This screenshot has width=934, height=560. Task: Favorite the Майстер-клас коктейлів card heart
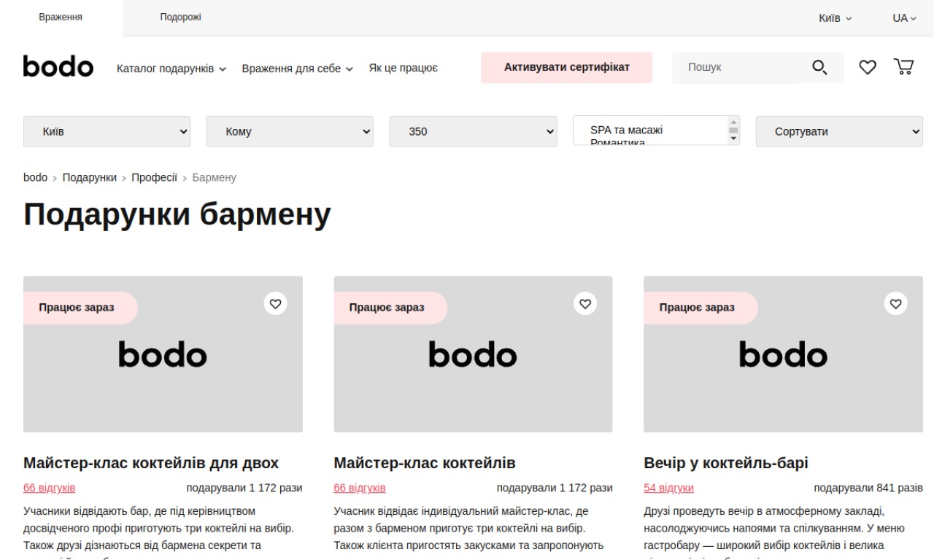pos(585,304)
